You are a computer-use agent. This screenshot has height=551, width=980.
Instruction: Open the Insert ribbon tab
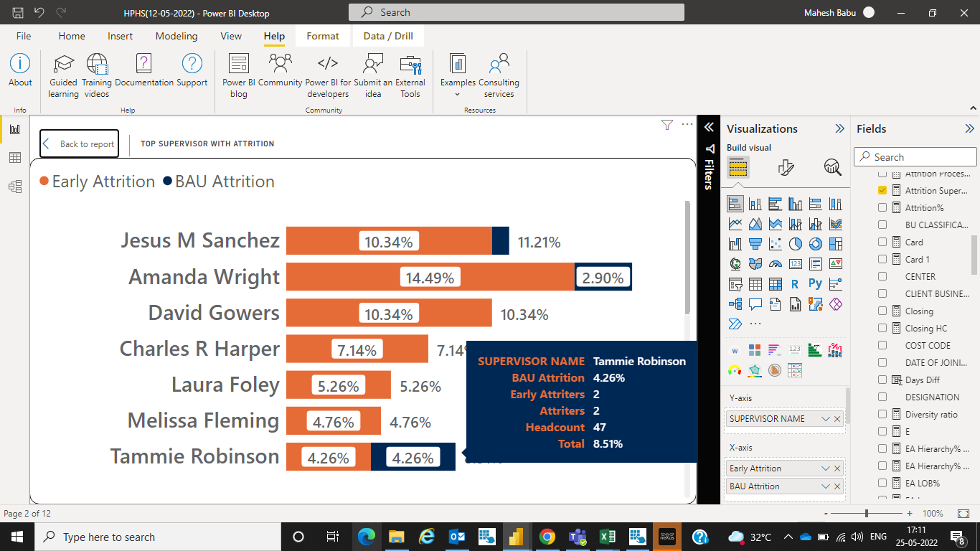point(121,36)
